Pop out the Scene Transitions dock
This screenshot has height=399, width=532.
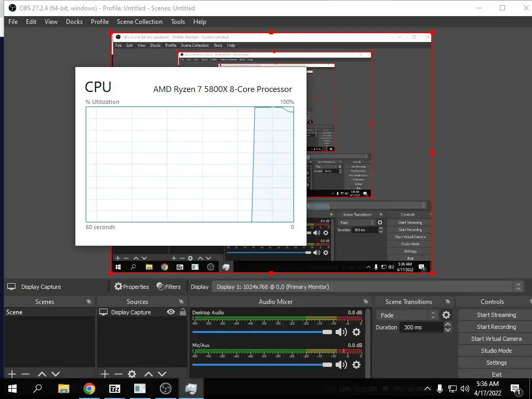pyautogui.click(x=447, y=302)
